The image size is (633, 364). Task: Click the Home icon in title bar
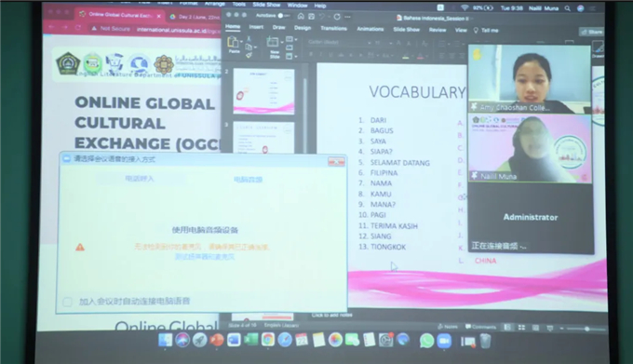(x=301, y=16)
